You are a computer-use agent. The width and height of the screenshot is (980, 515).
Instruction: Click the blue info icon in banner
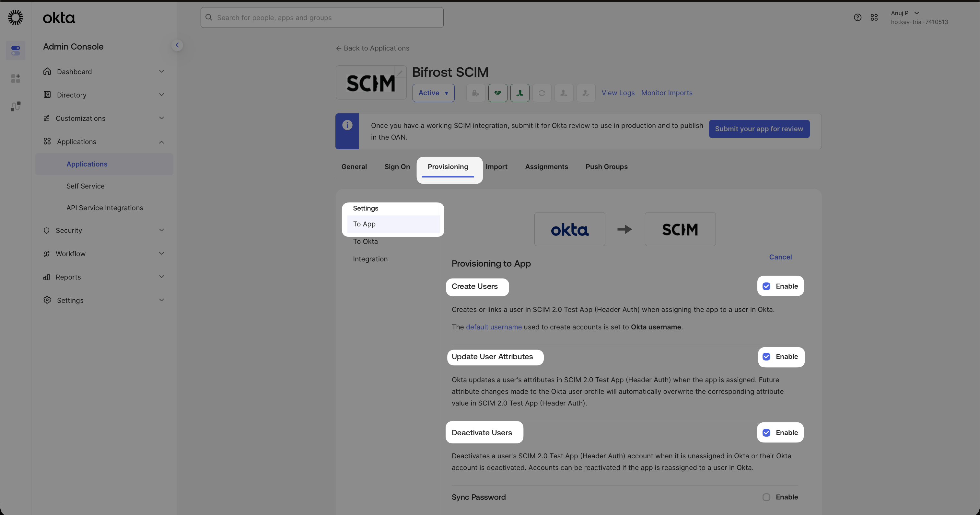click(347, 125)
